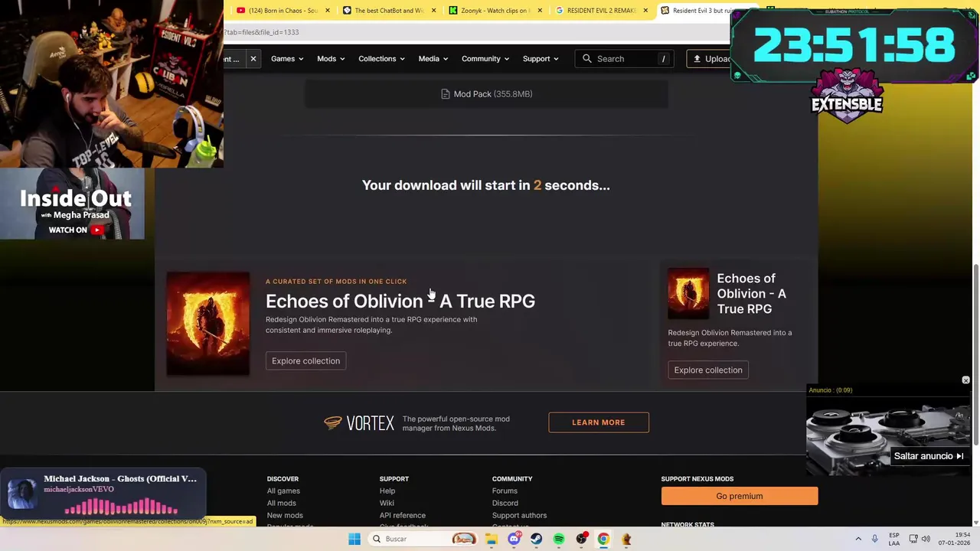Open Spotify from the taskbar

559,540
